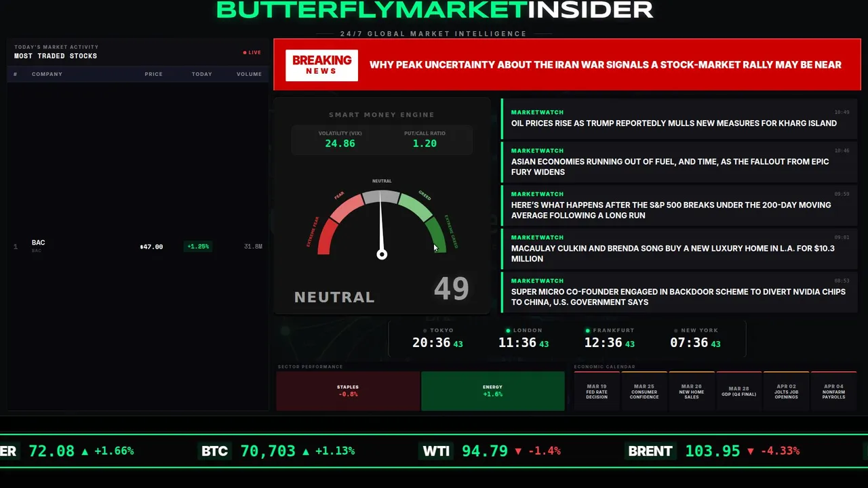This screenshot has width=868, height=488.
Task: Open the S&P 500 200-day moving average story
Action: click(679, 205)
